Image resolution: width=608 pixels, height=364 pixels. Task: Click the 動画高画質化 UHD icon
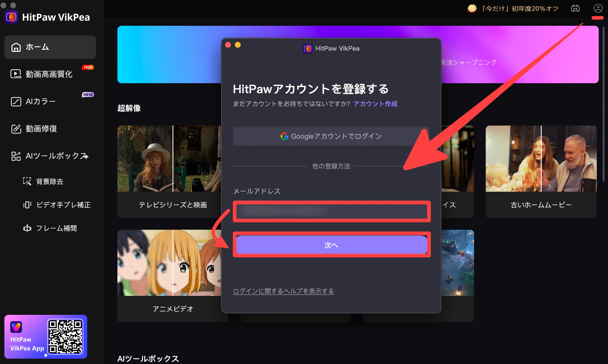(16, 74)
